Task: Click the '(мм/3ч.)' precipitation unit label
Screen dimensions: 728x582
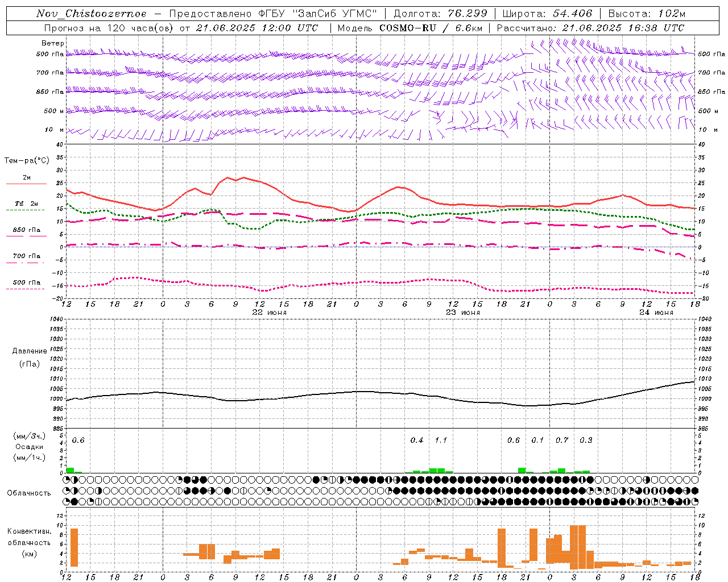Action: coord(30,436)
